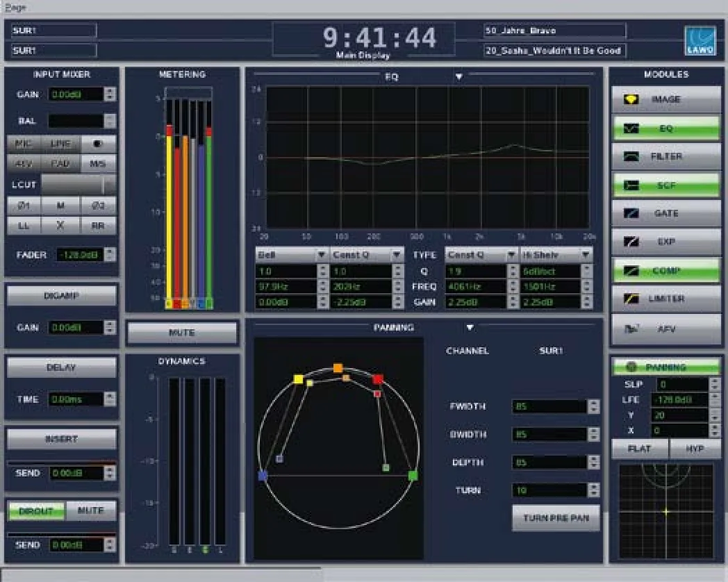Image resolution: width=728 pixels, height=582 pixels.
Task: Open the GATE module
Action: click(x=666, y=213)
